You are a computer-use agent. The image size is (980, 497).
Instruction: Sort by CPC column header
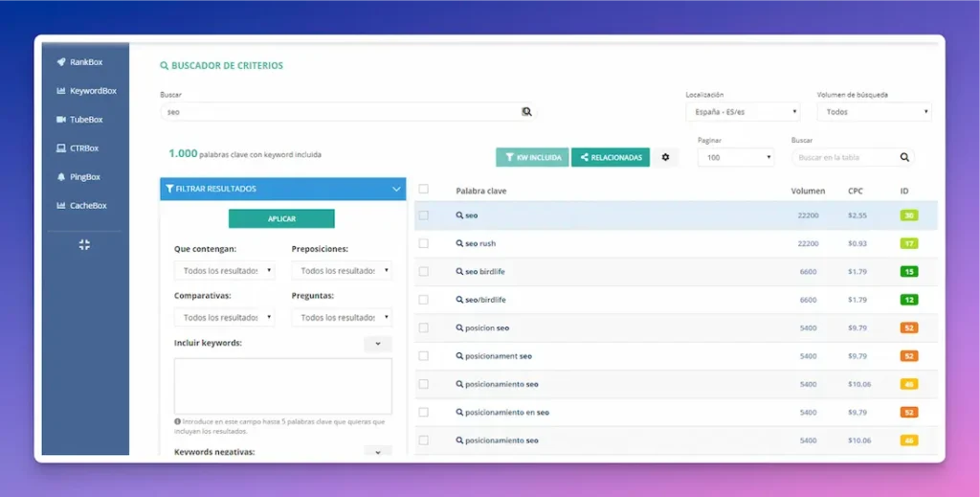click(x=855, y=191)
